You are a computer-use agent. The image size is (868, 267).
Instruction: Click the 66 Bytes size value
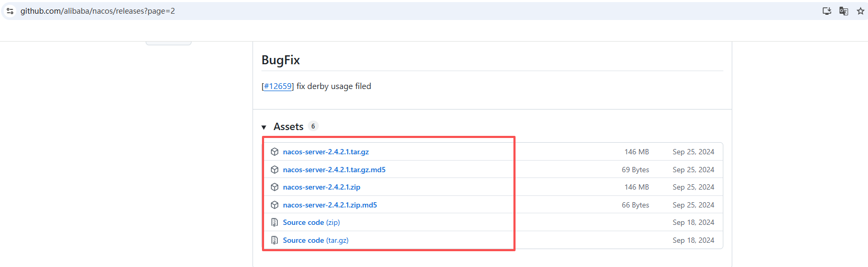tap(635, 205)
